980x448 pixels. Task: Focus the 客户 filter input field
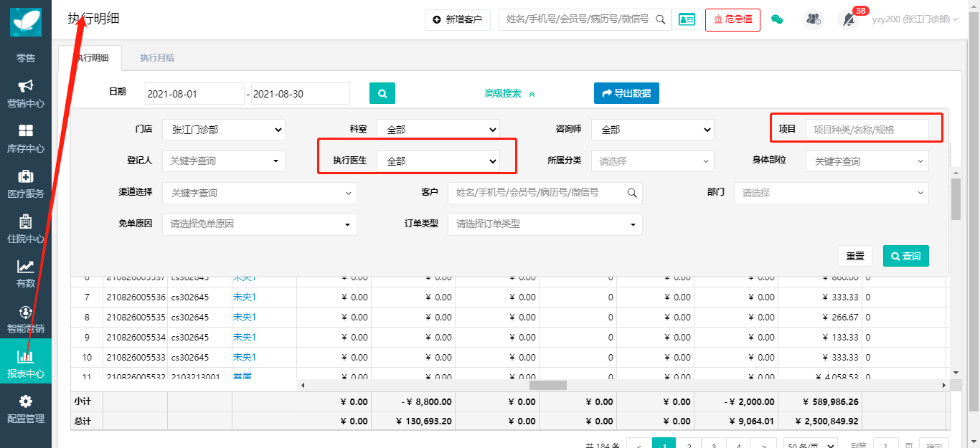tap(545, 193)
